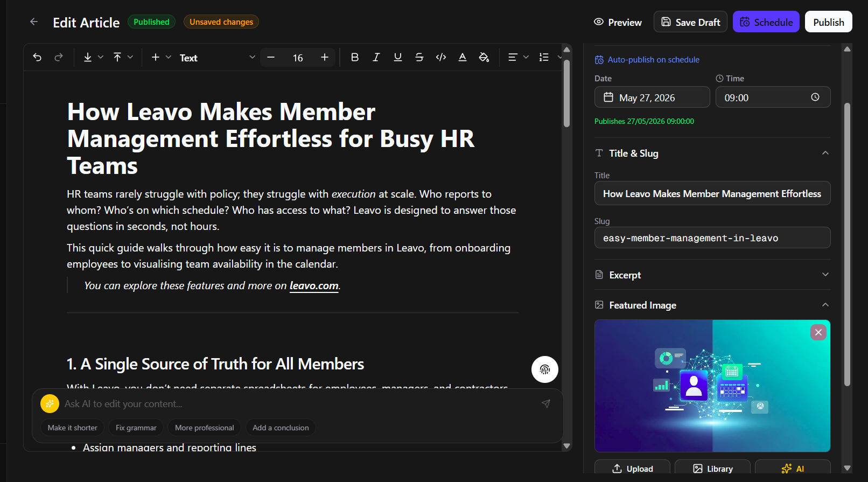Toggle inline code formatting

coord(440,57)
